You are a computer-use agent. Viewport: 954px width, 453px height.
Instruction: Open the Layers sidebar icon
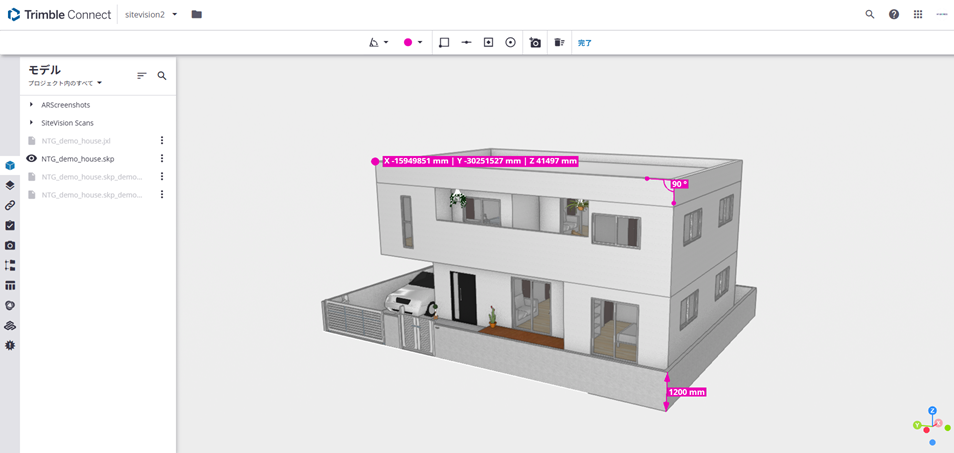click(10, 185)
